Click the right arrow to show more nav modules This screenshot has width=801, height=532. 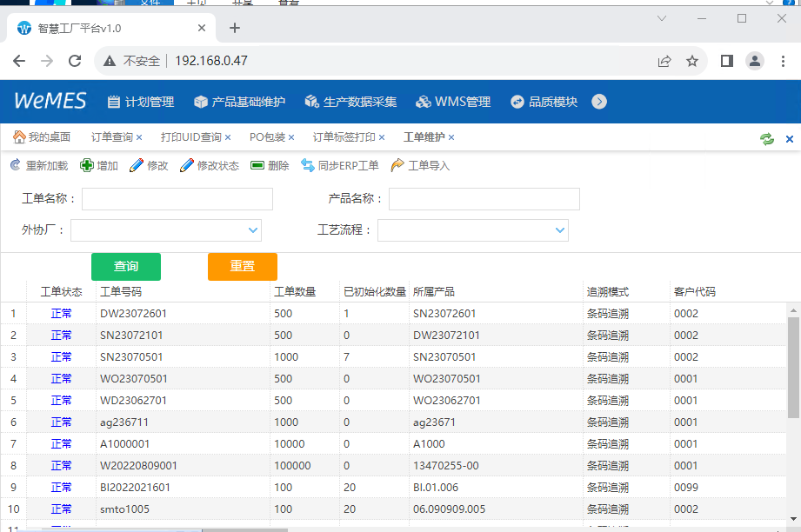(x=599, y=102)
